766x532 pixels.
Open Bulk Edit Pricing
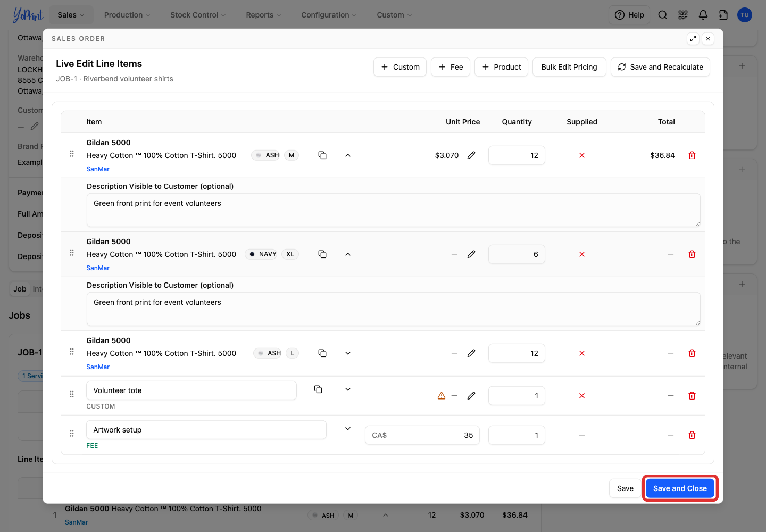[569, 67]
